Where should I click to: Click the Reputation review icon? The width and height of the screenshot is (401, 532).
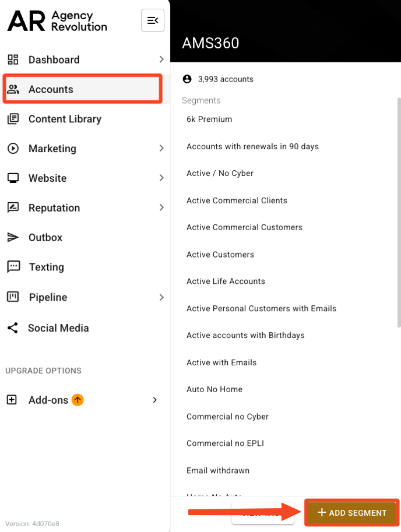point(13,207)
